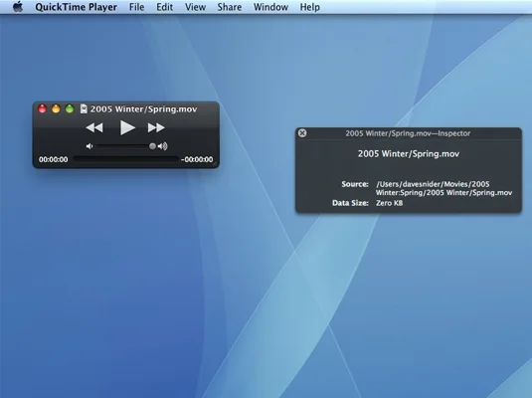Screen dimensions: 532x398
Task: Click the player window resize grip corner
Action: point(215,164)
